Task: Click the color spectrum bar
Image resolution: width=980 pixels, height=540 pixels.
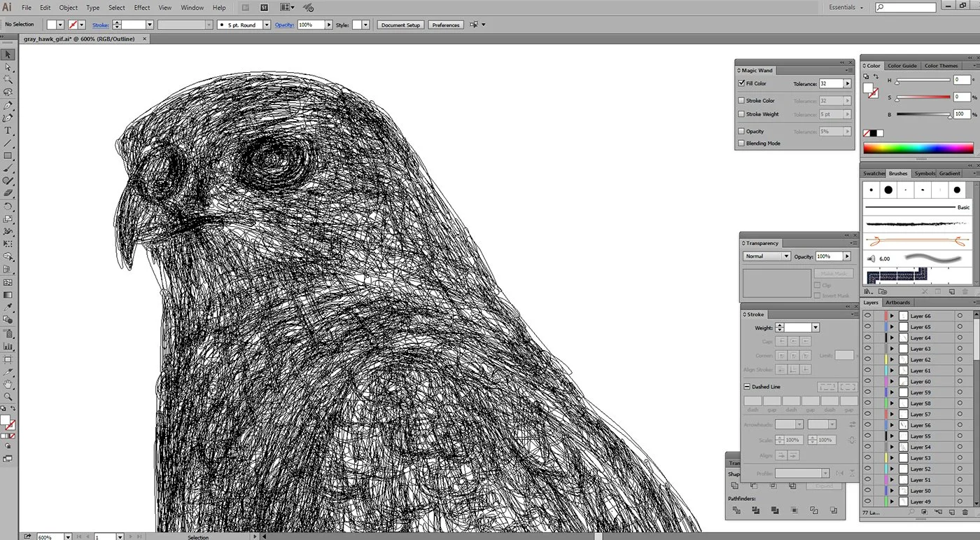Action: [x=918, y=148]
